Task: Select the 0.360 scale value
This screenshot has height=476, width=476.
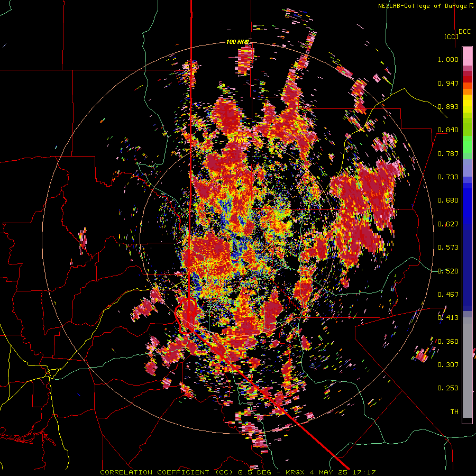Action: (448, 341)
